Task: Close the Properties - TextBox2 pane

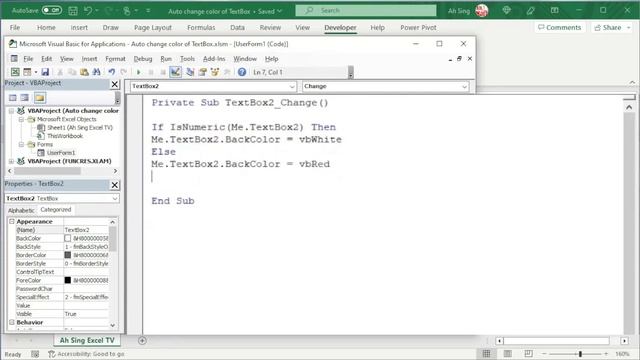Action: (x=115, y=185)
